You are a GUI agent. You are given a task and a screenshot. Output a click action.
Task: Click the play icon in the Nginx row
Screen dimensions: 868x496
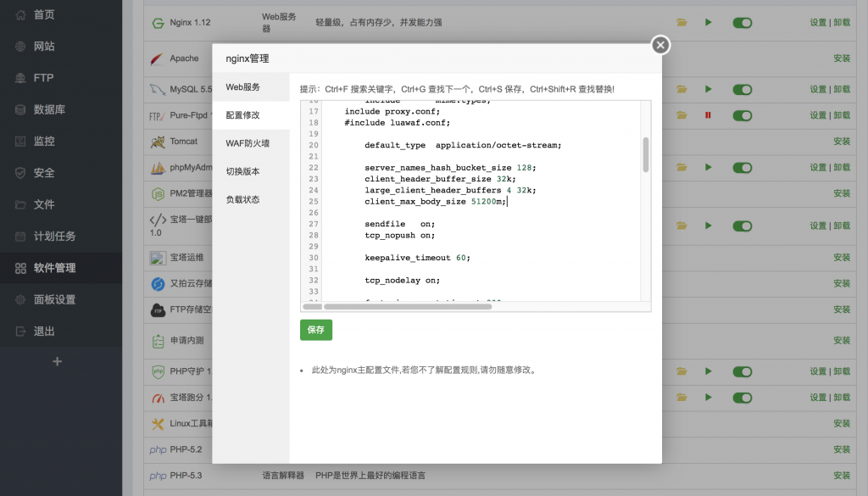pyautogui.click(x=708, y=22)
